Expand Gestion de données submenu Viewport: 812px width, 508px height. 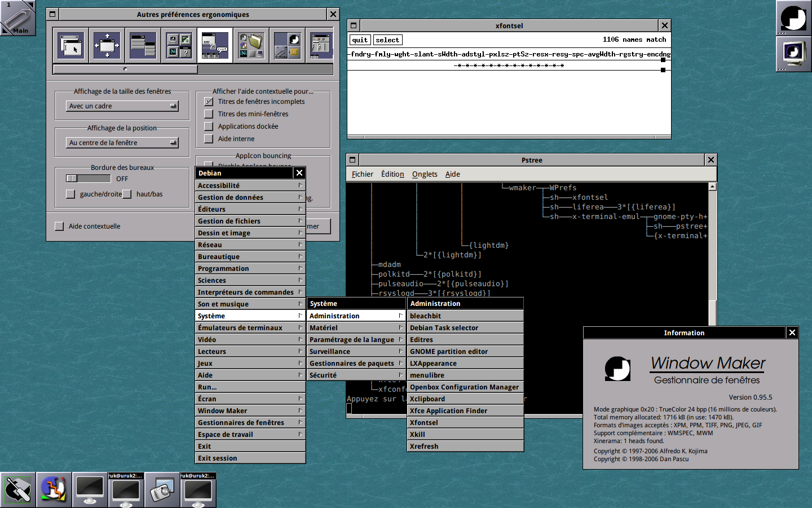[x=250, y=197]
